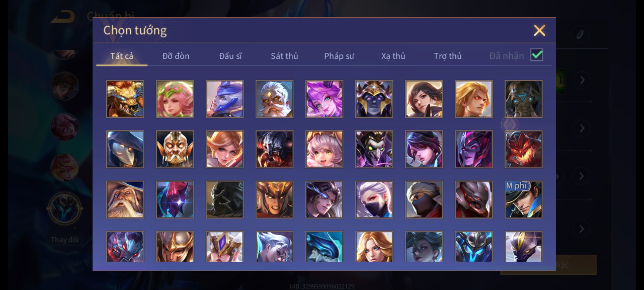Show all heroes with Tất cả tab
Image resolution: width=644 pixels, height=290 pixels.
(x=122, y=56)
